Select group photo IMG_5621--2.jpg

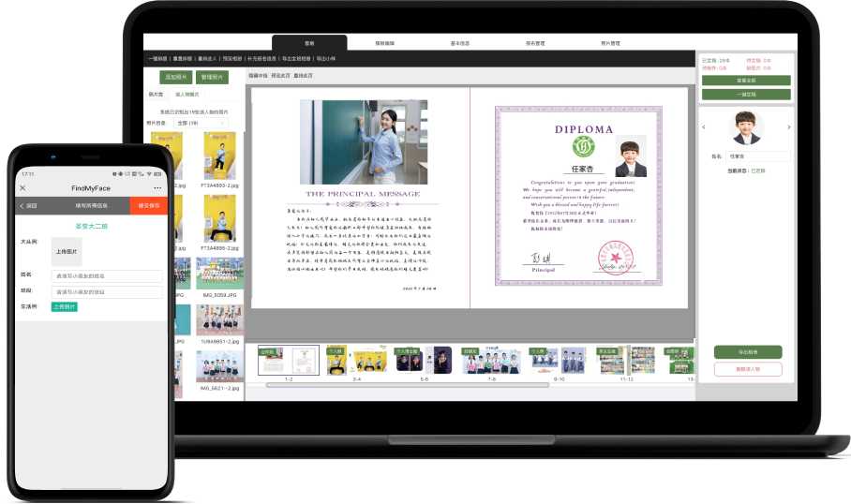click(220, 366)
